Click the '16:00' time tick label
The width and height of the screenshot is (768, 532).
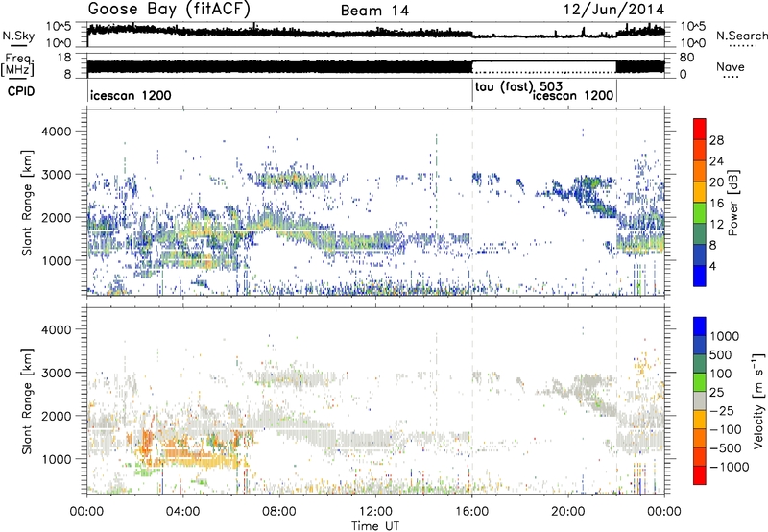pyautogui.click(x=472, y=512)
